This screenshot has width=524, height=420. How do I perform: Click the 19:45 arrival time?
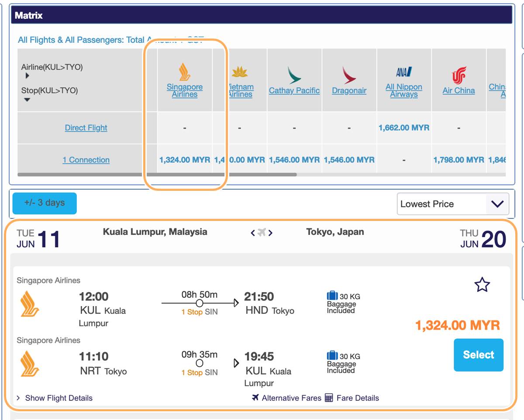[259, 356]
